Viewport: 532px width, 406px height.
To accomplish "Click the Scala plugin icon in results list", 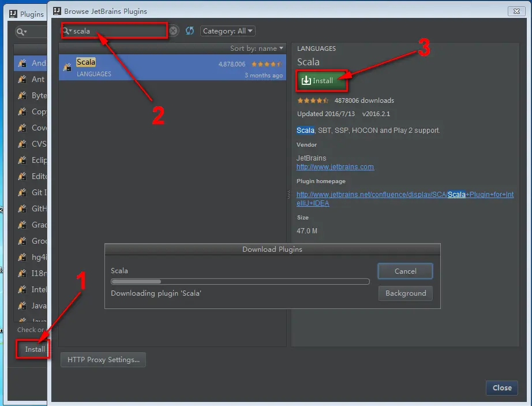I will [x=67, y=67].
